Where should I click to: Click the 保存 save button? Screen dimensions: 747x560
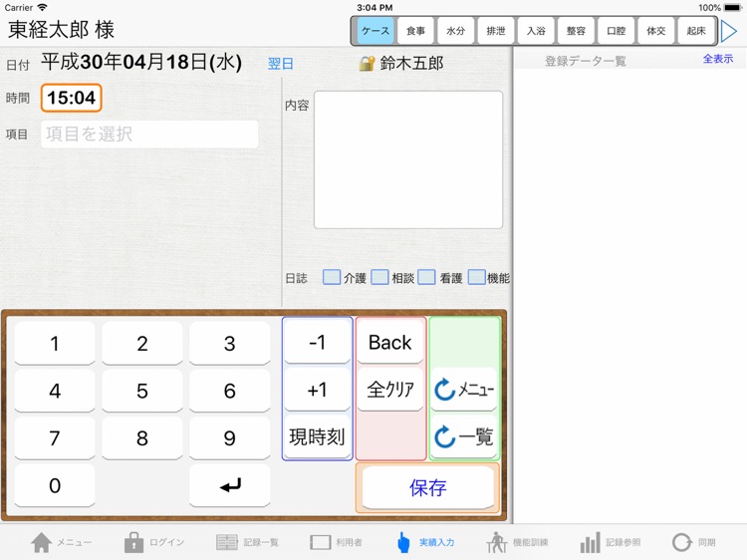[428, 487]
